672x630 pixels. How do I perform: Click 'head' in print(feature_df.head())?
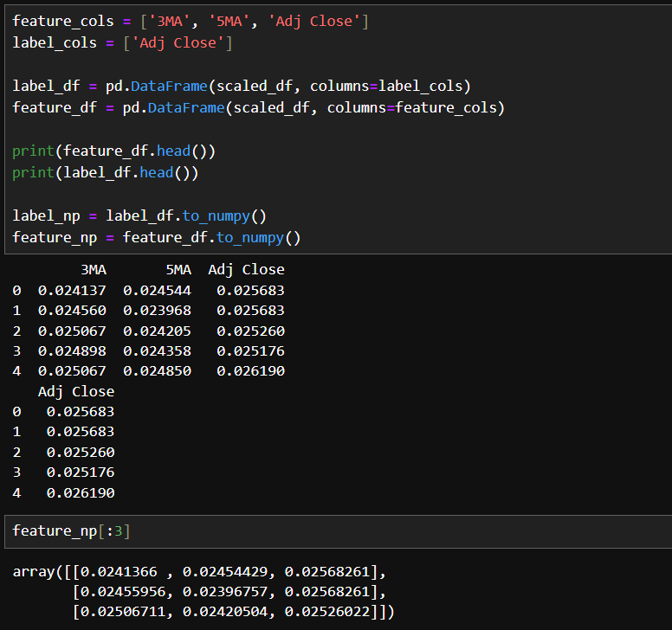click(x=173, y=151)
